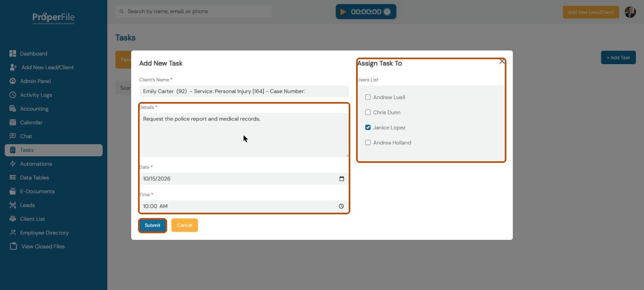Click the ProperFile logo
Image resolution: width=644 pixels, height=290 pixels.
[53, 18]
